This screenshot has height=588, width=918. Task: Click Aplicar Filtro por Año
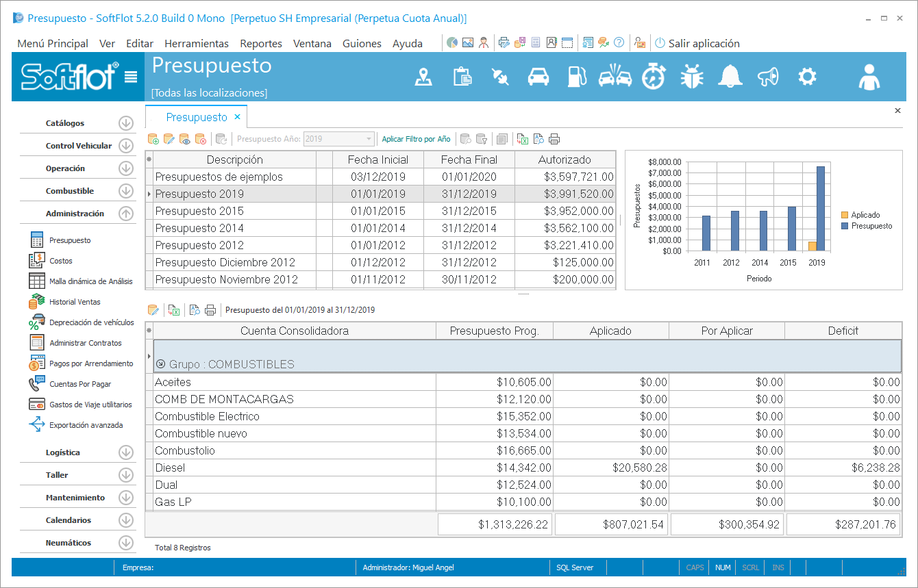click(416, 139)
